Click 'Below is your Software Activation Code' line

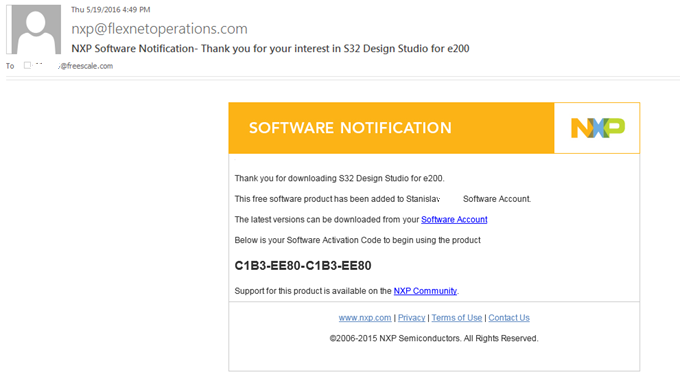(x=358, y=240)
